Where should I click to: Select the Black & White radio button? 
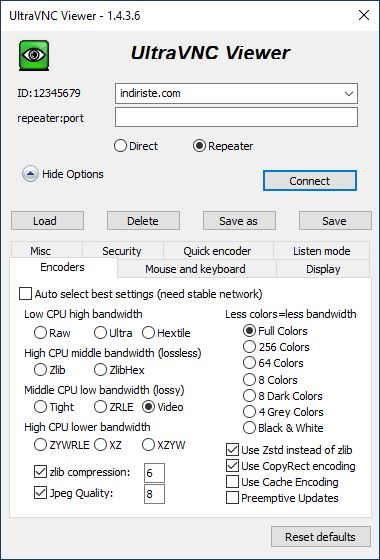tap(249, 428)
